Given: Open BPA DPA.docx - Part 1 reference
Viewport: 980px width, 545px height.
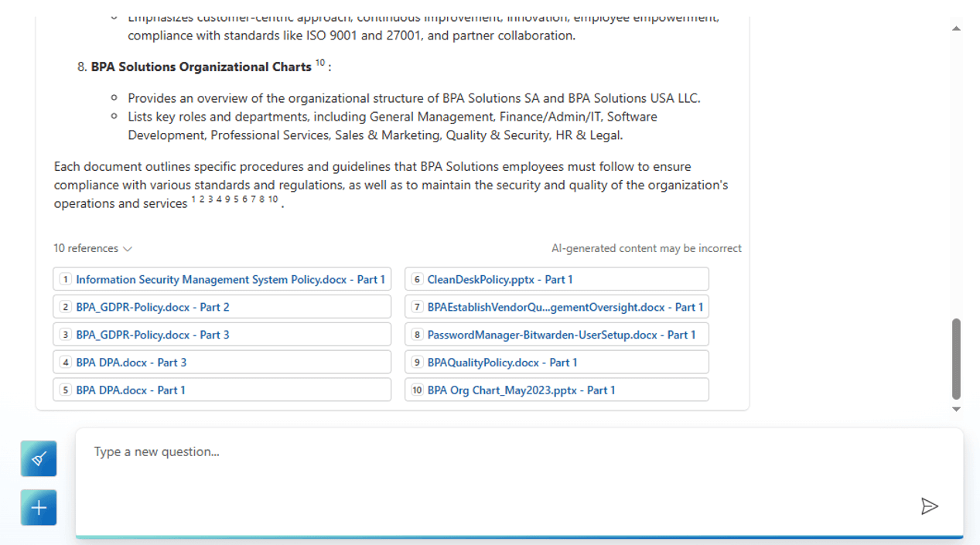Looking at the screenshot, I should coord(222,390).
